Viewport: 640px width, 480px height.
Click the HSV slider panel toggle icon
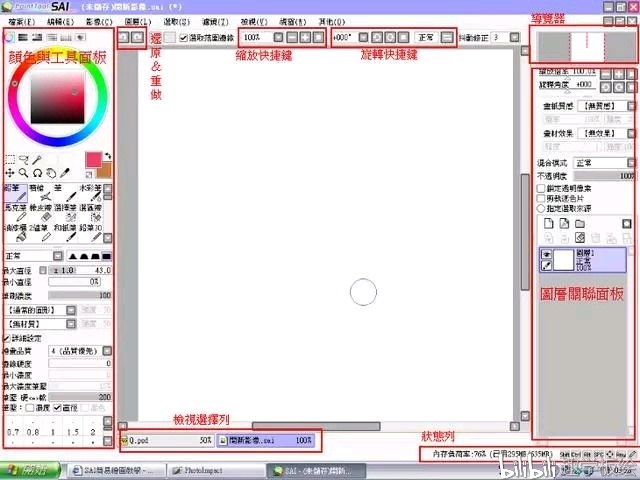click(37, 38)
